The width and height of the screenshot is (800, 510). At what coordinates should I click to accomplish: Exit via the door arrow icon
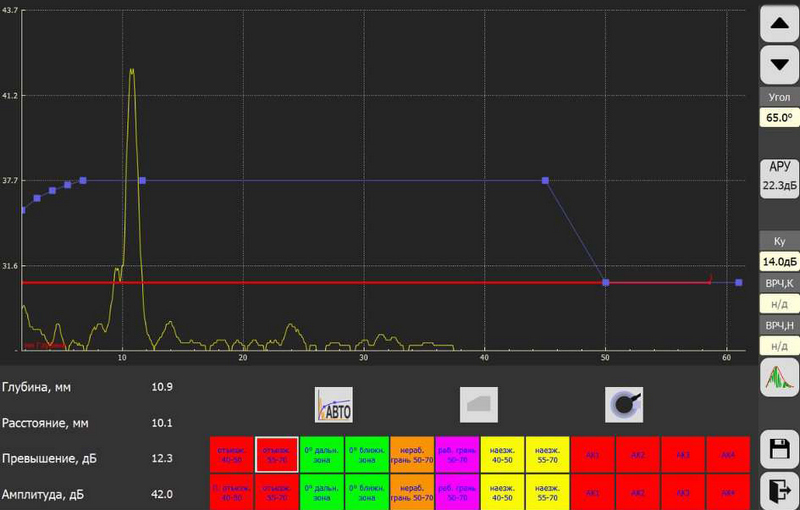pyautogui.click(x=778, y=490)
